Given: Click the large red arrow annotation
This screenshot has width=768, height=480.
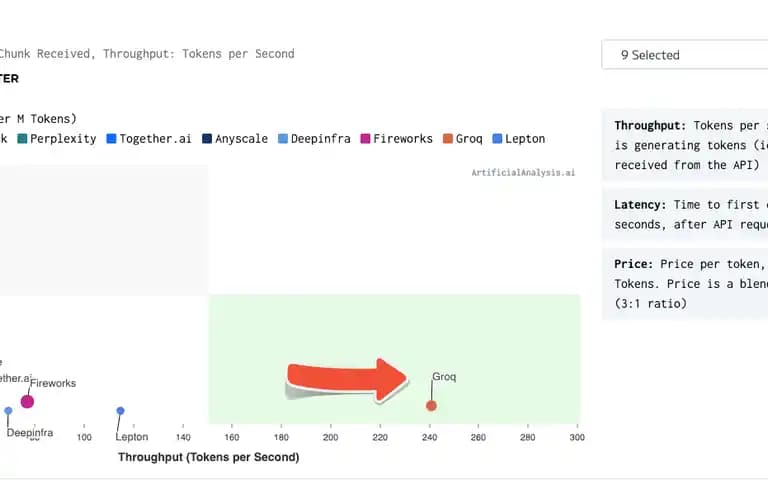Looking at the screenshot, I should pos(346,380).
